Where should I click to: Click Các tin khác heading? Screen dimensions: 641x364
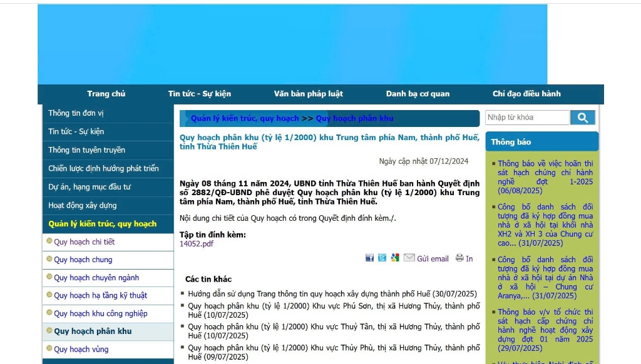208,280
